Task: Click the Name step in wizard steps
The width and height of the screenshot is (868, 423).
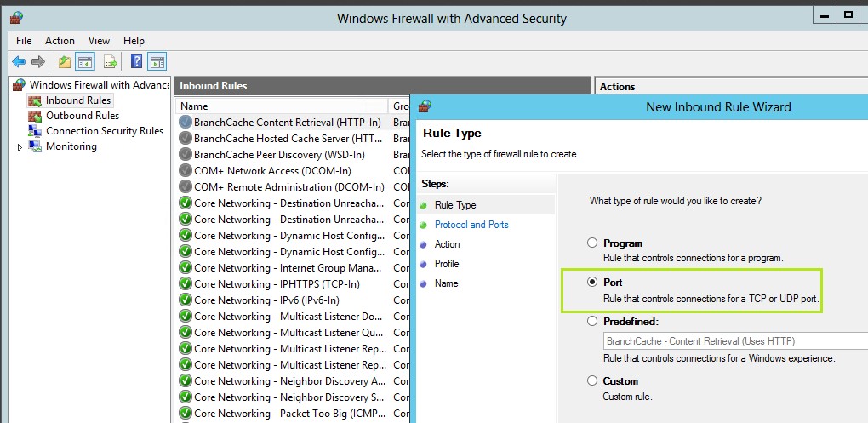Action: pyautogui.click(x=446, y=283)
